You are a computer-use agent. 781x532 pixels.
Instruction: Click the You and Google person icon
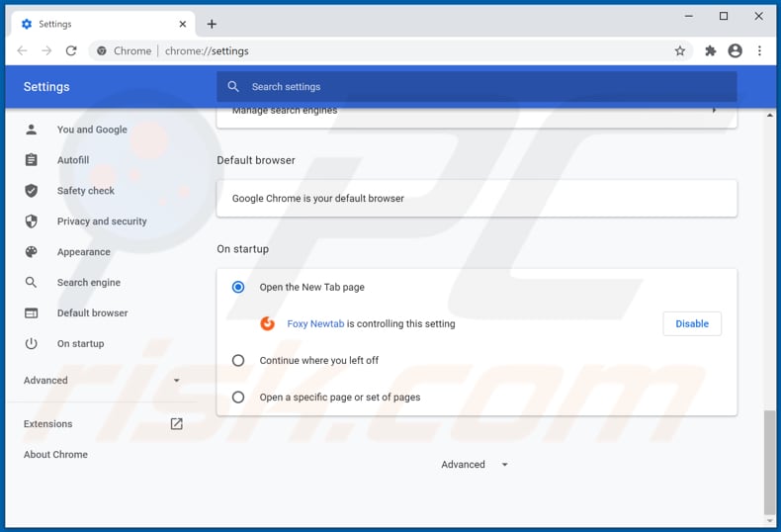tap(32, 130)
